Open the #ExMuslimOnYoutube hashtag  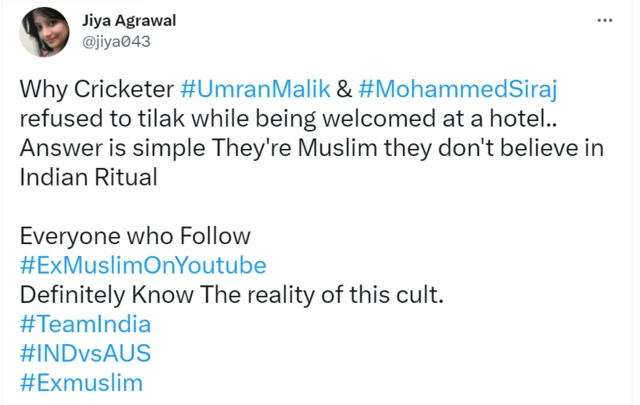point(143,265)
